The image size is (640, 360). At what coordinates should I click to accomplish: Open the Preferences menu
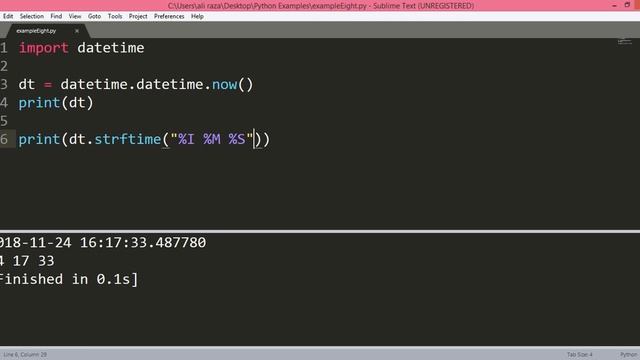click(169, 16)
